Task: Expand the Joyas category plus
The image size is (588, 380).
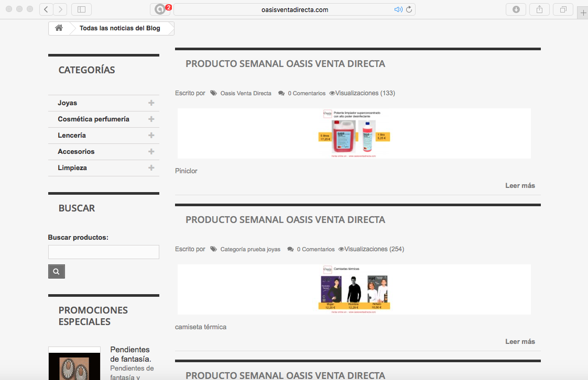Action: point(151,103)
